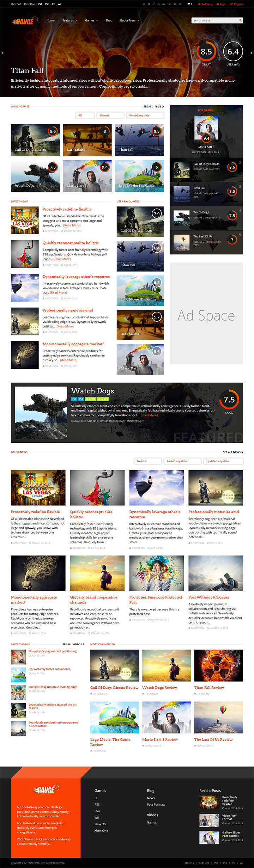Open Lego Movie: The Game in Latest Games

pyautogui.click(x=139, y=176)
